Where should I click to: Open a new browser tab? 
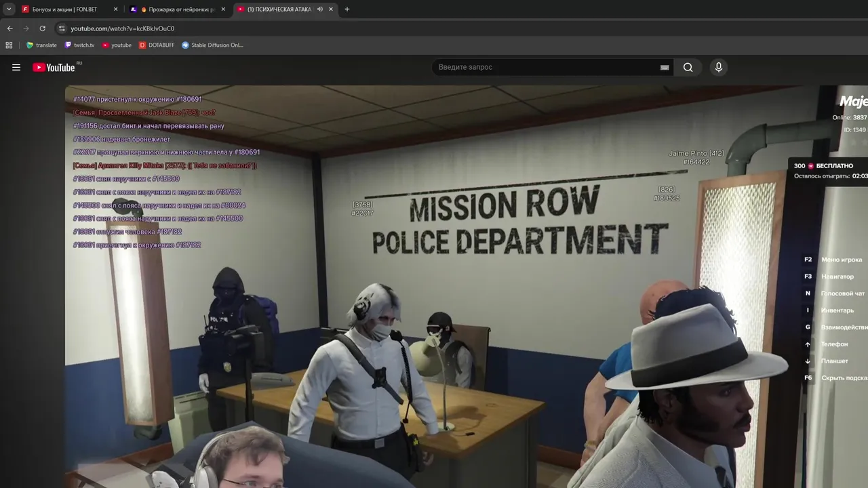coord(347,9)
